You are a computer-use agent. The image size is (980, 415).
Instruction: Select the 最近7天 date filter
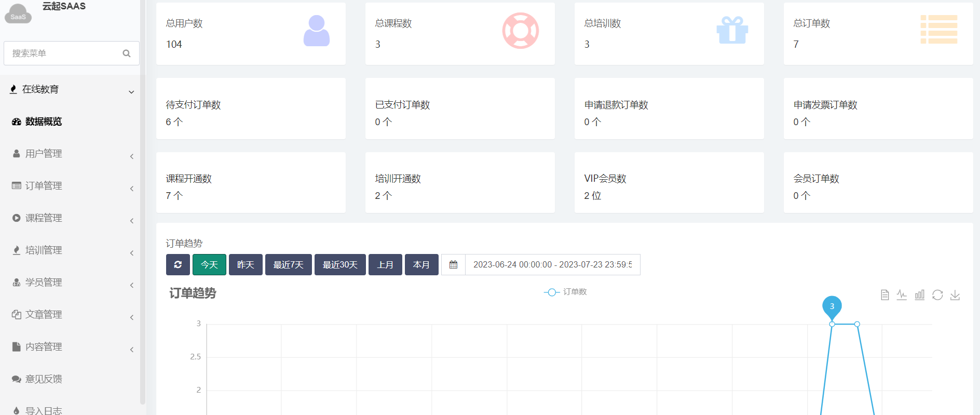coord(289,264)
